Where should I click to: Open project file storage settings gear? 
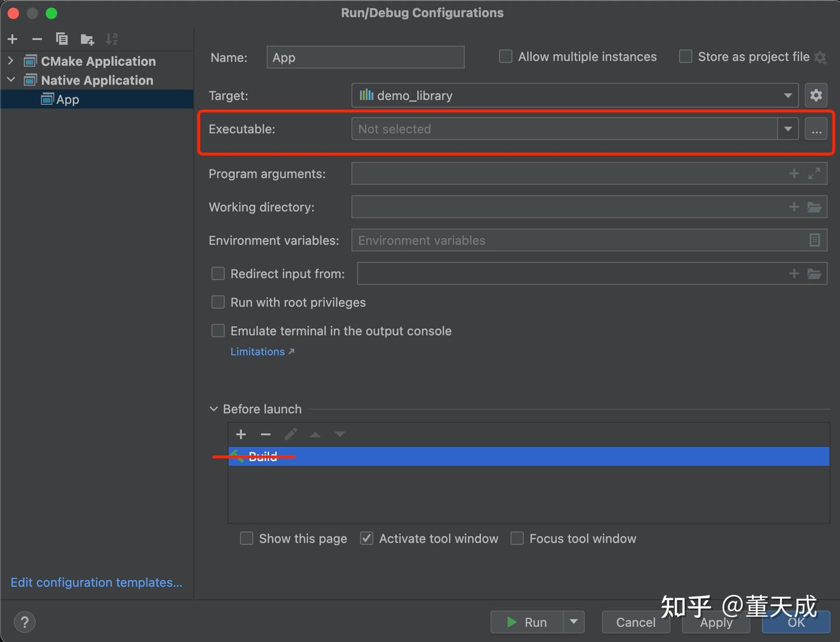tap(820, 57)
